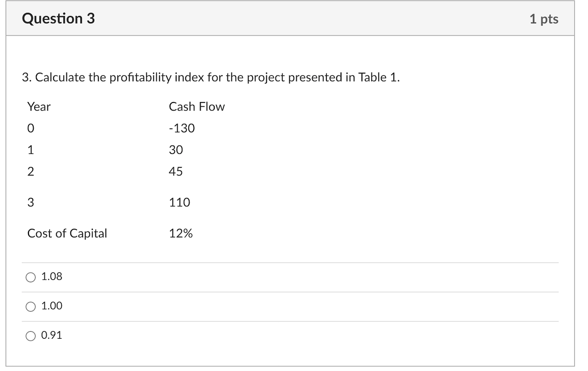This screenshot has width=588, height=371.
Task: Click the 0.91 answer label text
Action: coord(51,336)
